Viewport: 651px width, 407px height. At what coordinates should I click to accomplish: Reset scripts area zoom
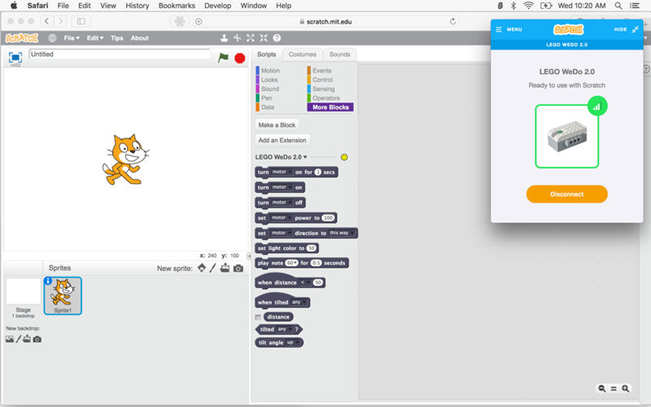(x=614, y=389)
